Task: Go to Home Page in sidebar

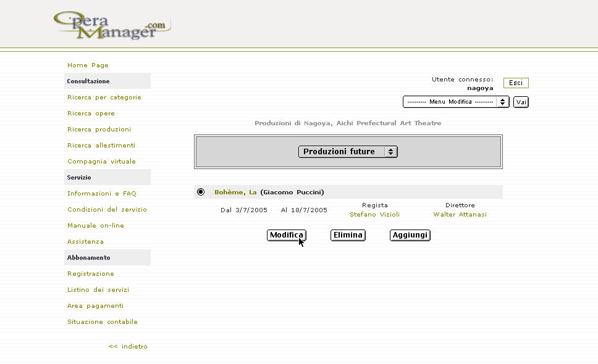Action: tap(88, 65)
